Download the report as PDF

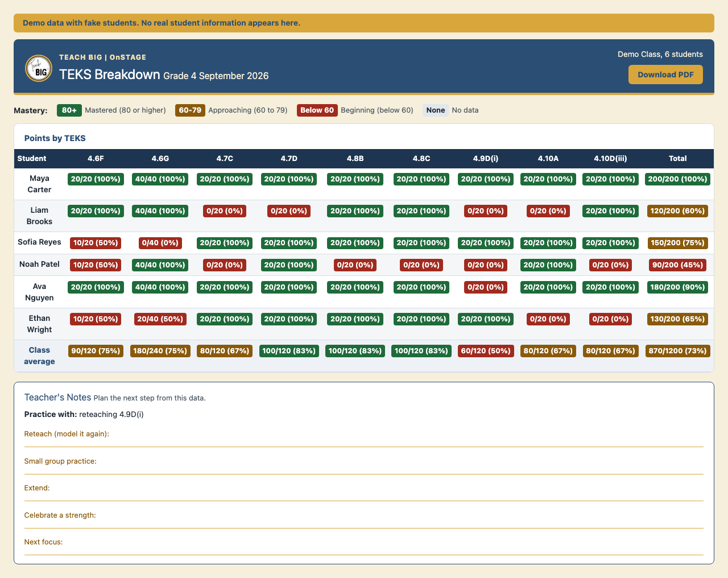coord(665,75)
